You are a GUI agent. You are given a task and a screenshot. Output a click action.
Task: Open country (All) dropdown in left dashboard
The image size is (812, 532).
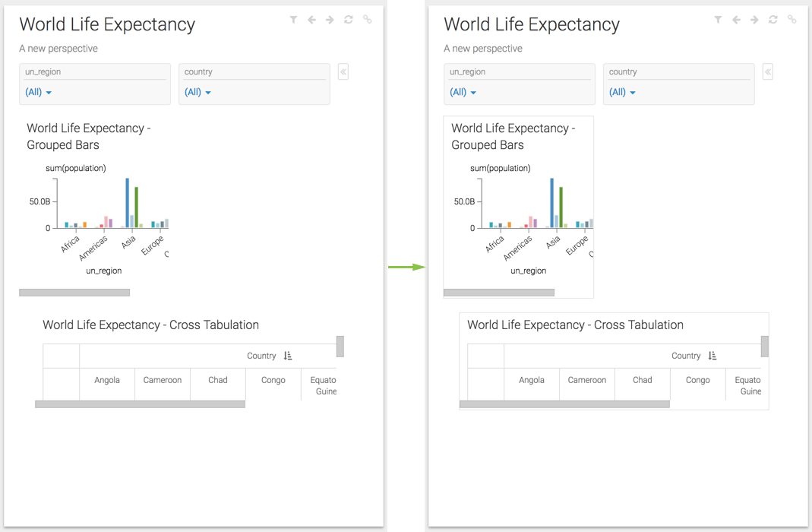click(197, 92)
